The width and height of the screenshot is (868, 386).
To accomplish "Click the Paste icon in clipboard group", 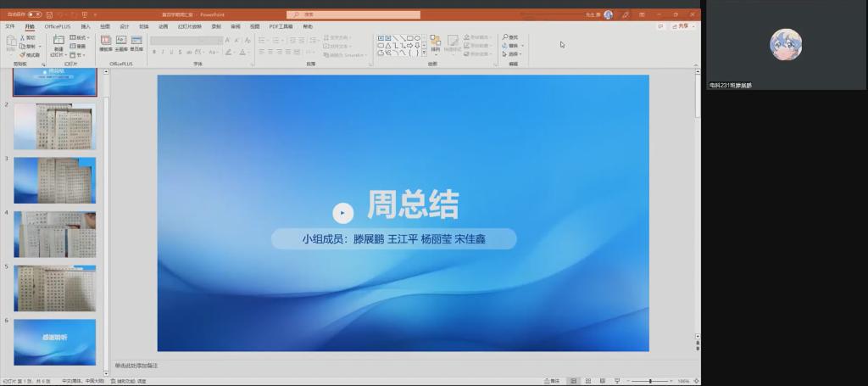I will 10,44.
